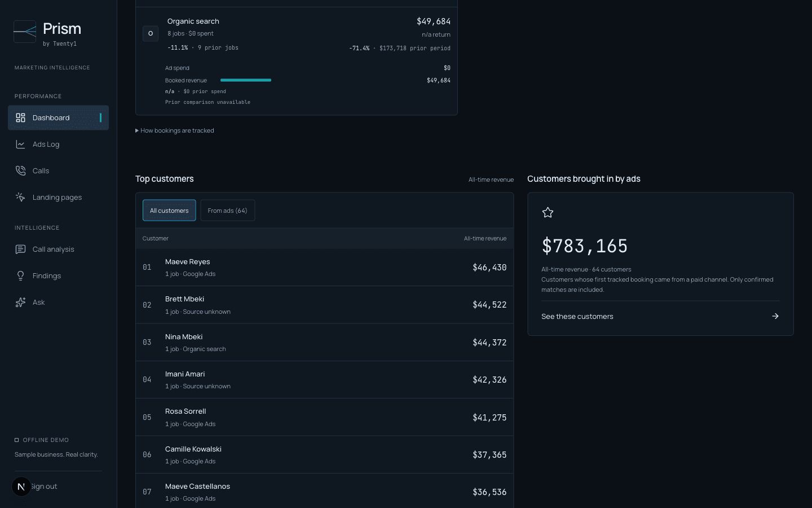Click the $44,522 revenue value

click(x=489, y=305)
